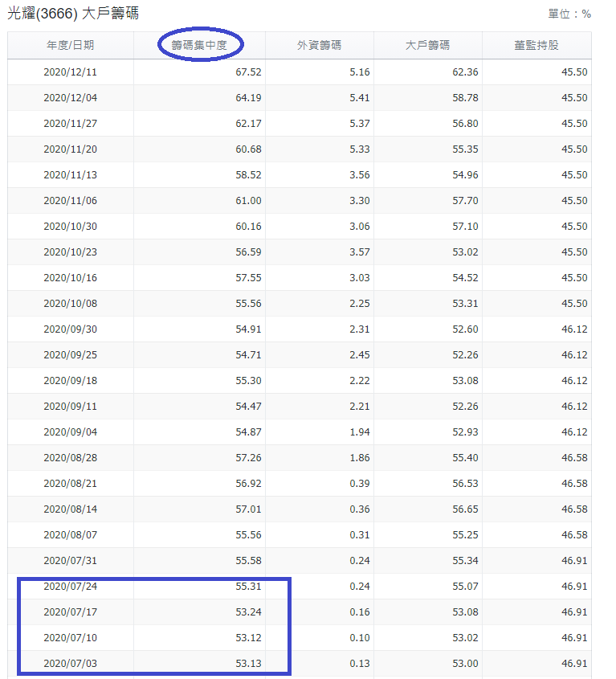Select the 2020/08/21 date row

71,484
